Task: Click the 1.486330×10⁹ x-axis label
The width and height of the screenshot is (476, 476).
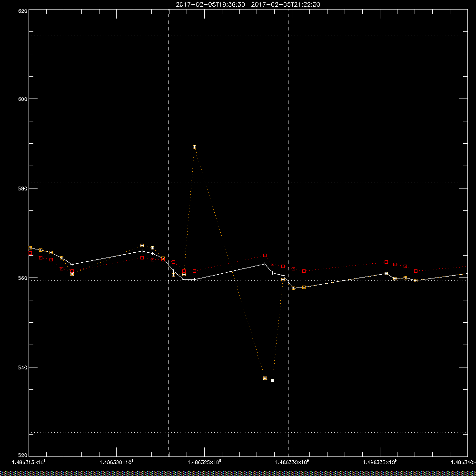Action: point(292,462)
